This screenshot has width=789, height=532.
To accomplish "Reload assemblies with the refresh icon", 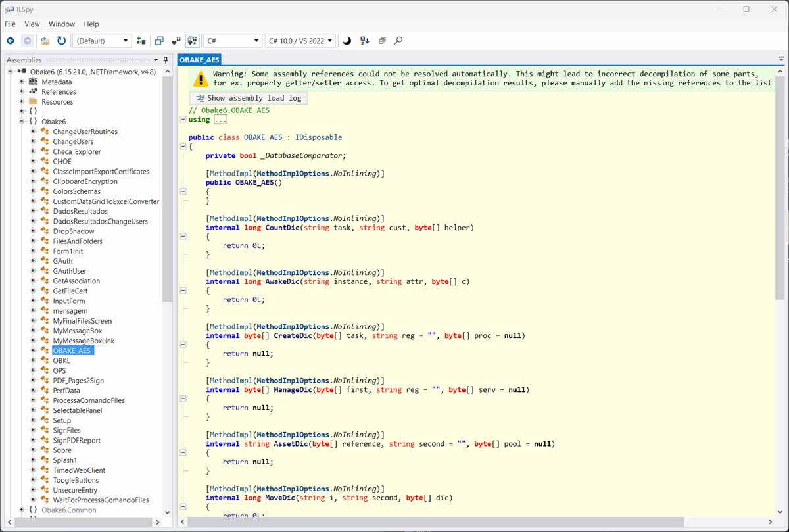I will 61,41.
